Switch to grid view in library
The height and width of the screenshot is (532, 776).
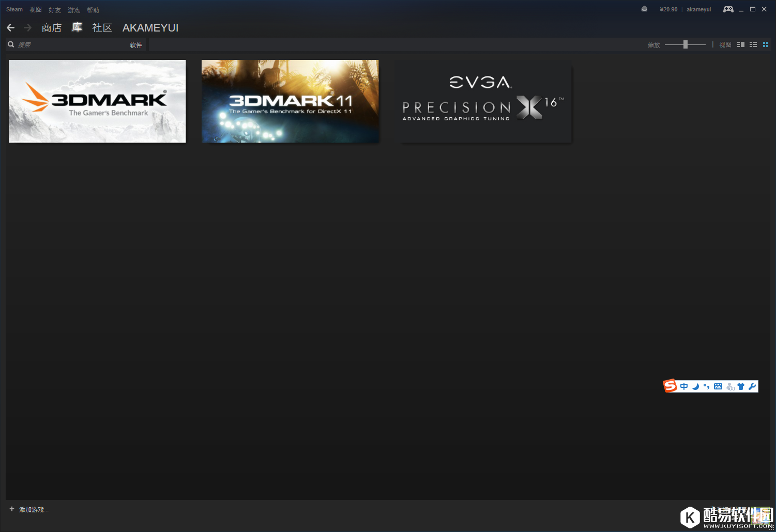766,44
